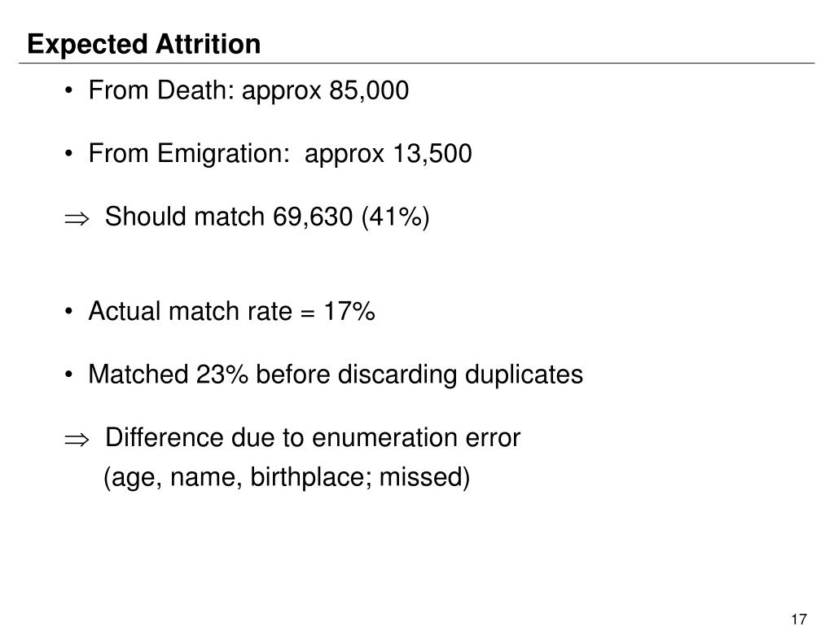Click the '17%' value in match rate
The image size is (834, 644).
coord(349,310)
